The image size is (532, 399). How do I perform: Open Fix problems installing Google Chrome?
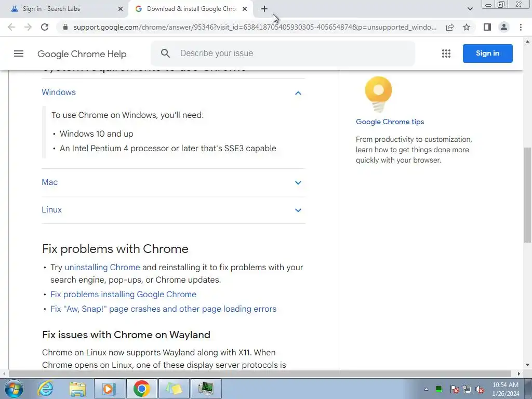[123, 294]
